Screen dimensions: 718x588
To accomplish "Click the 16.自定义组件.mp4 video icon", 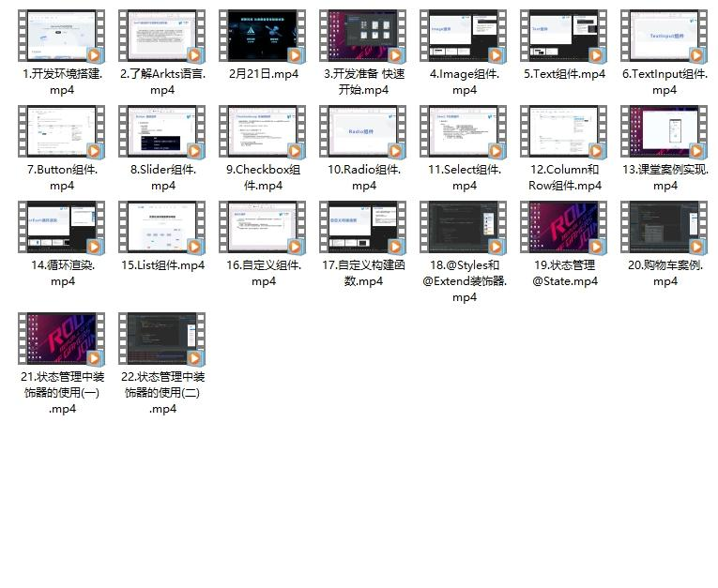I will point(263,228).
